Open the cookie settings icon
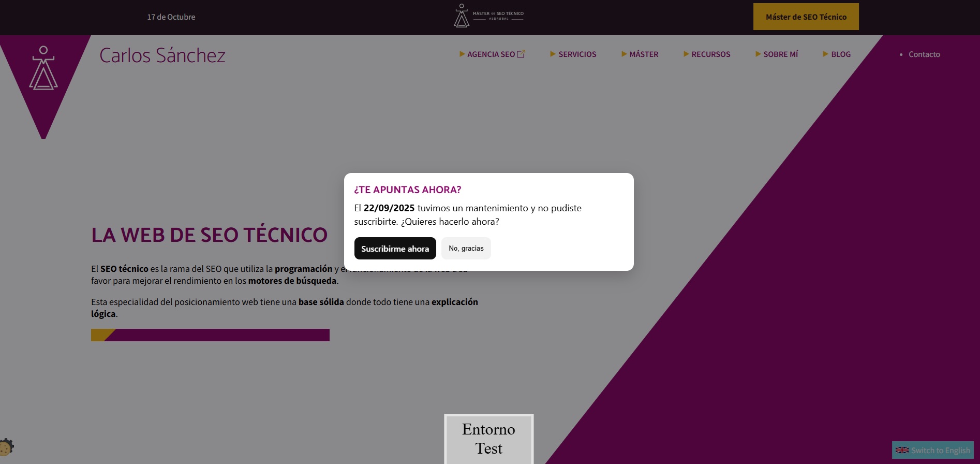980x464 pixels. click(x=6, y=447)
